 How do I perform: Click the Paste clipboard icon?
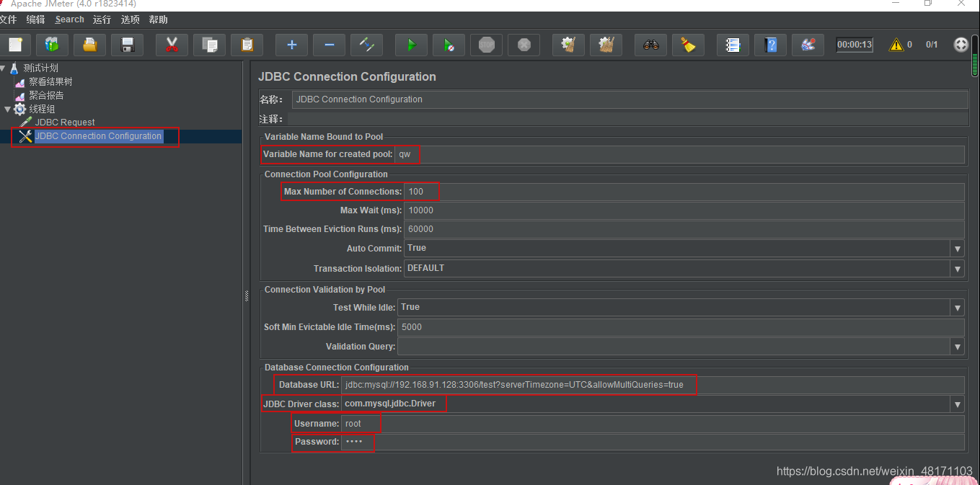(x=247, y=45)
